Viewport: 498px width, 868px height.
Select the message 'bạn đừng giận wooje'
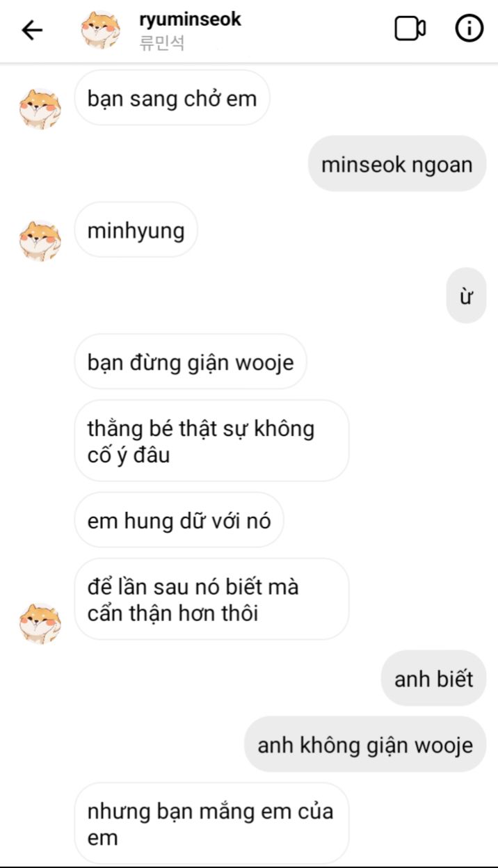[191, 362]
